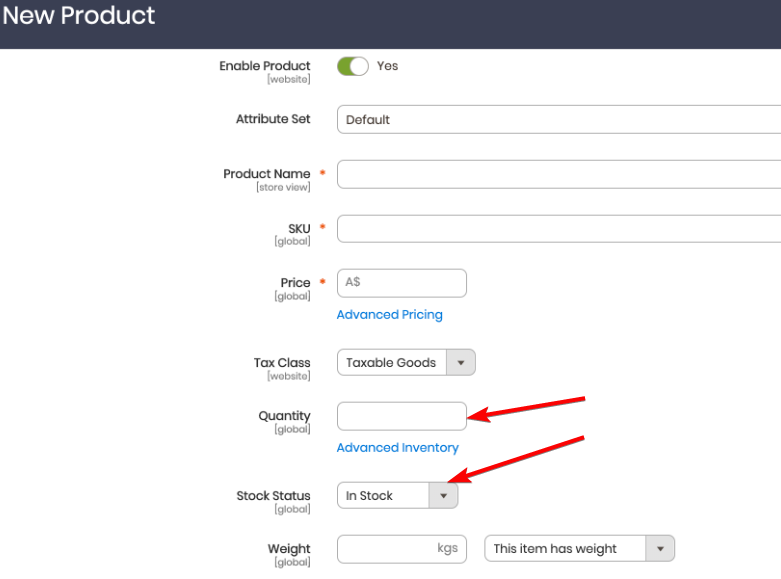Click the Quantity field label
Screen dimensions: 781x579
pos(284,416)
